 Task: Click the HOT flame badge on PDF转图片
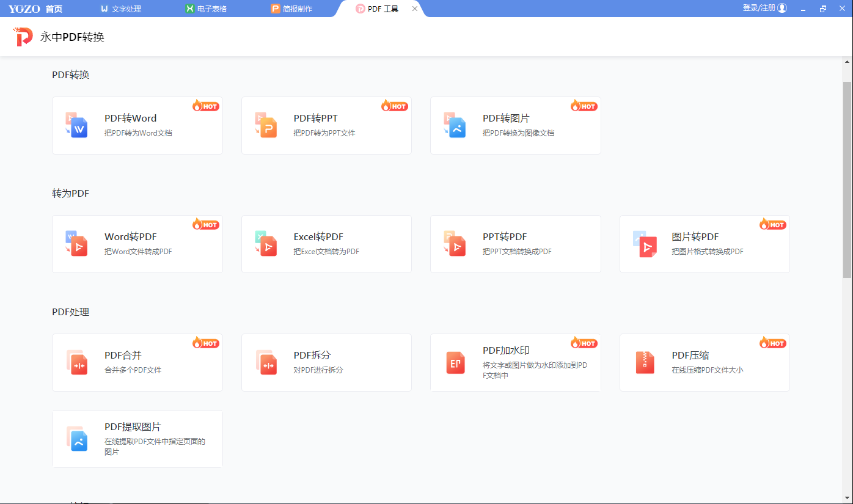584,106
